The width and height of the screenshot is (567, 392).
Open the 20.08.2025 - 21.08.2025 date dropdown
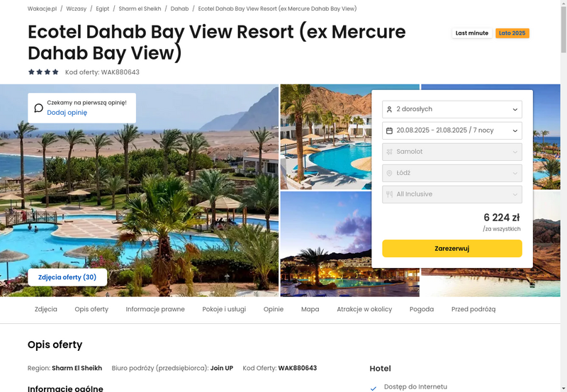tap(452, 130)
